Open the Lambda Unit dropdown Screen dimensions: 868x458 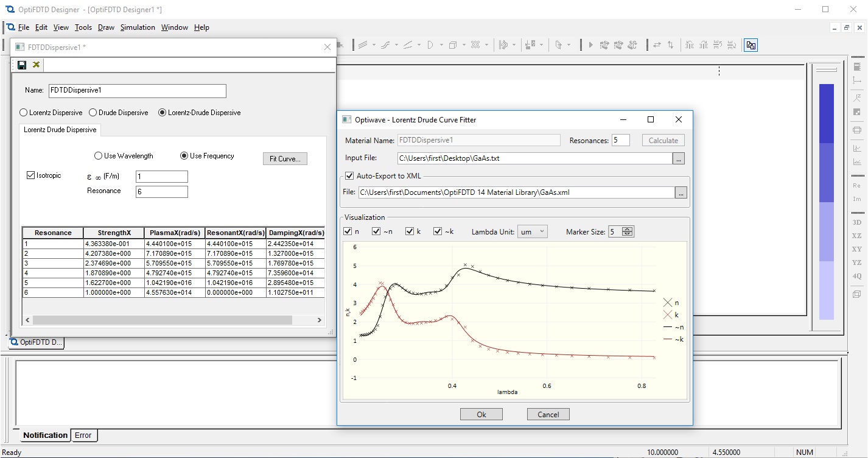click(x=532, y=231)
